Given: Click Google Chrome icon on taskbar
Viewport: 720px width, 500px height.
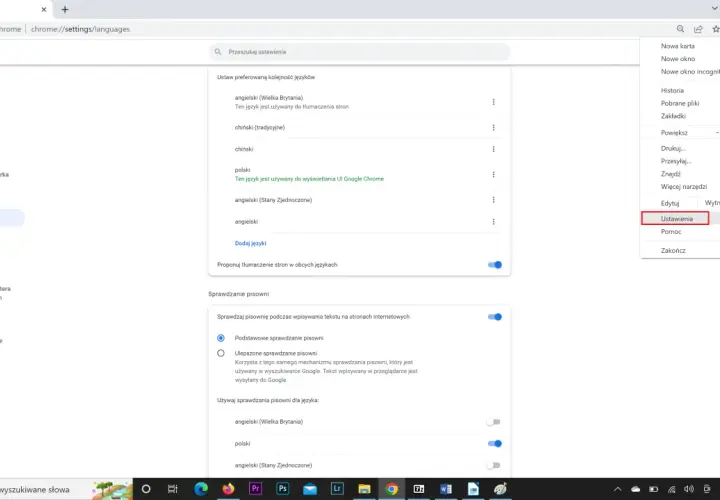Looking at the screenshot, I should [392, 489].
